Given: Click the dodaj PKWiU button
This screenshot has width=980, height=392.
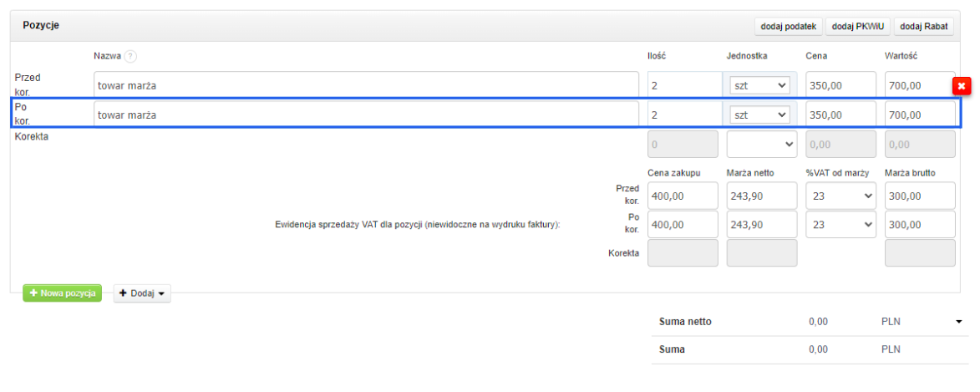Looking at the screenshot, I should (858, 27).
